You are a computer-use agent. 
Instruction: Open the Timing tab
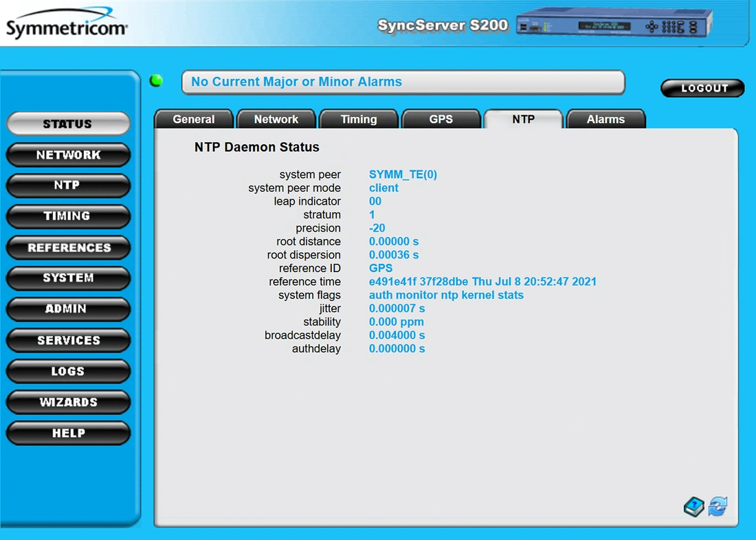[359, 119]
